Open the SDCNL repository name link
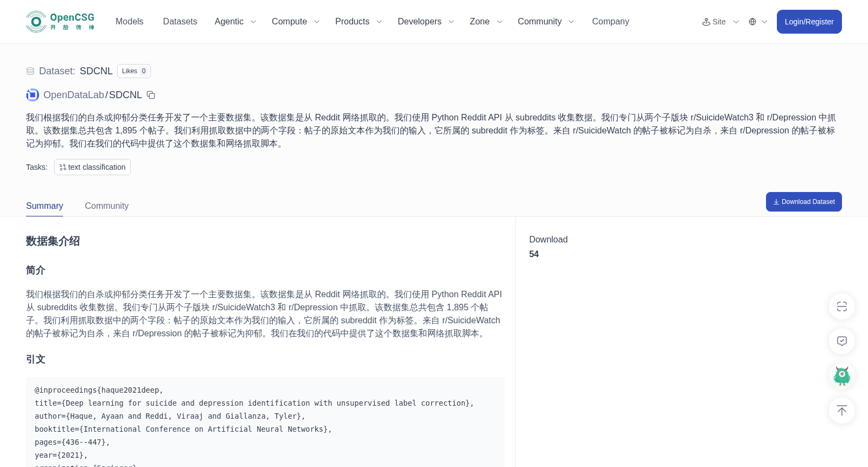The image size is (868, 467). point(125,95)
